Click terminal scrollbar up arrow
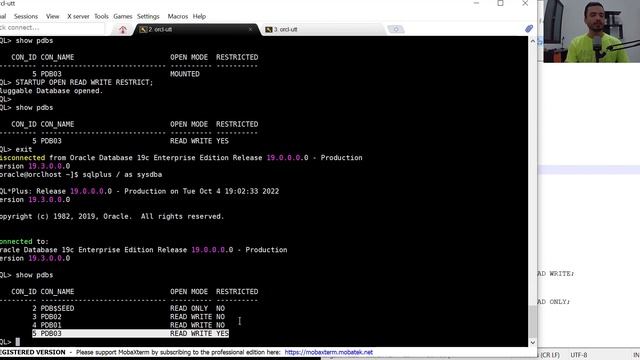640x360 pixels. (533, 41)
